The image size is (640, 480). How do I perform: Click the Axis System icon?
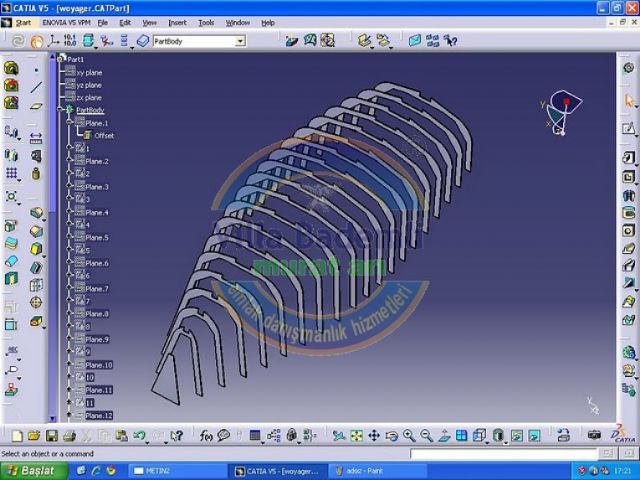pyautogui.click(x=53, y=40)
